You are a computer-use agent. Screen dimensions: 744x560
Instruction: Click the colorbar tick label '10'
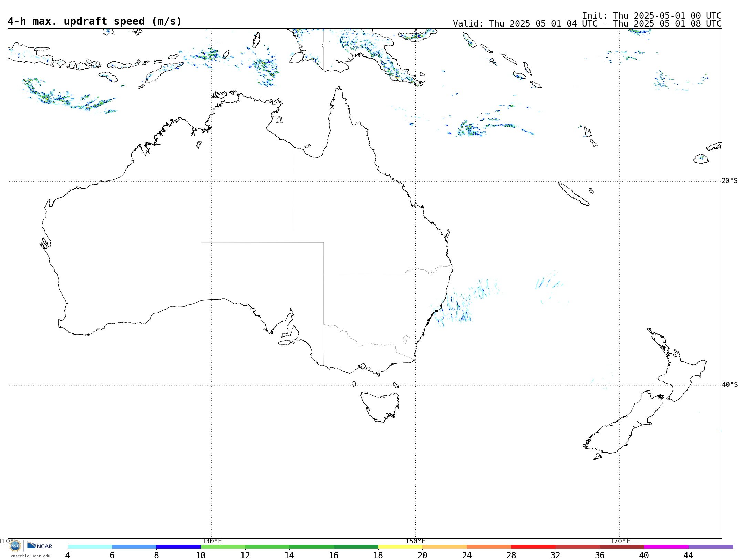[x=200, y=555]
